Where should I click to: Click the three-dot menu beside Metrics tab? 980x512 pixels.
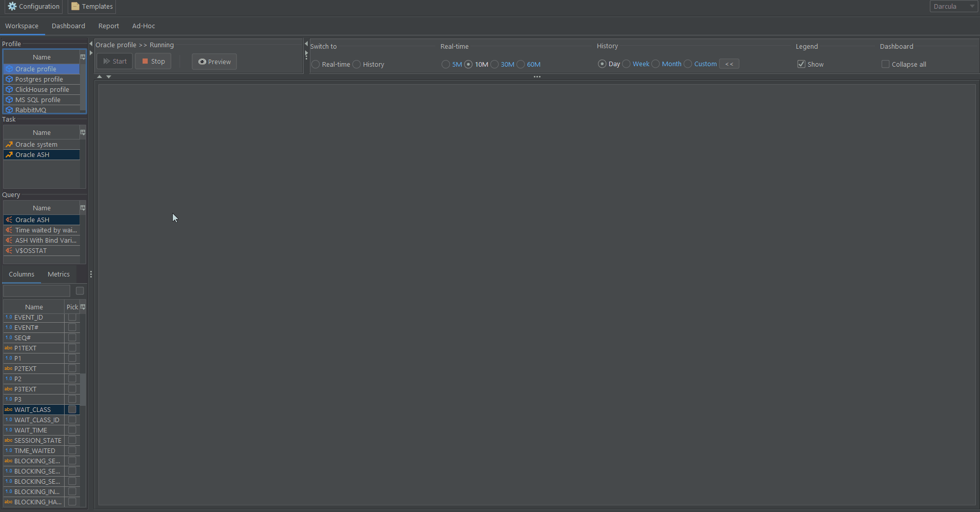click(91, 274)
